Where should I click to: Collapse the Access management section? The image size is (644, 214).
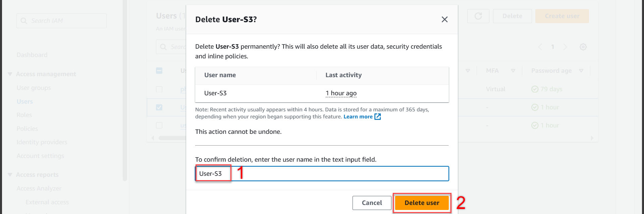10,74
